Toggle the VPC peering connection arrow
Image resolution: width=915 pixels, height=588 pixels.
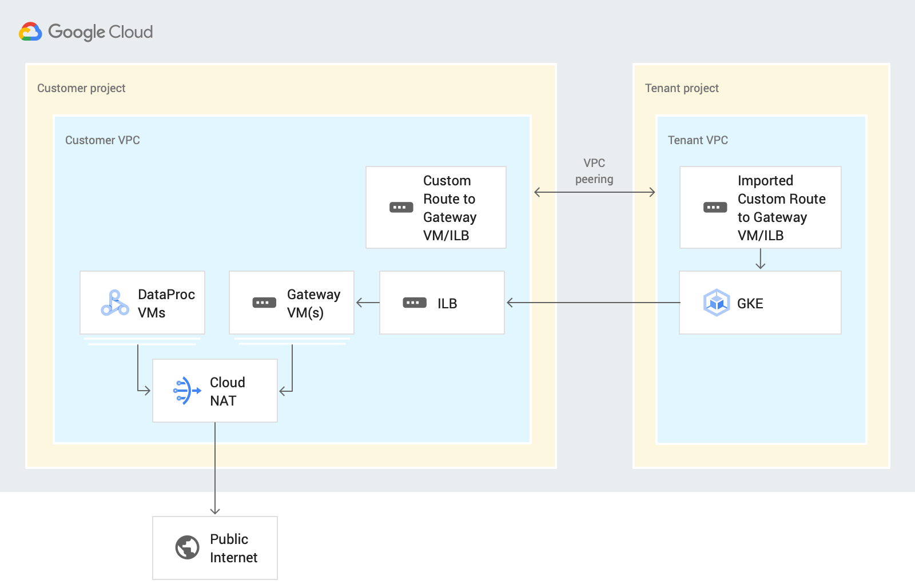(x=594, y=192)
